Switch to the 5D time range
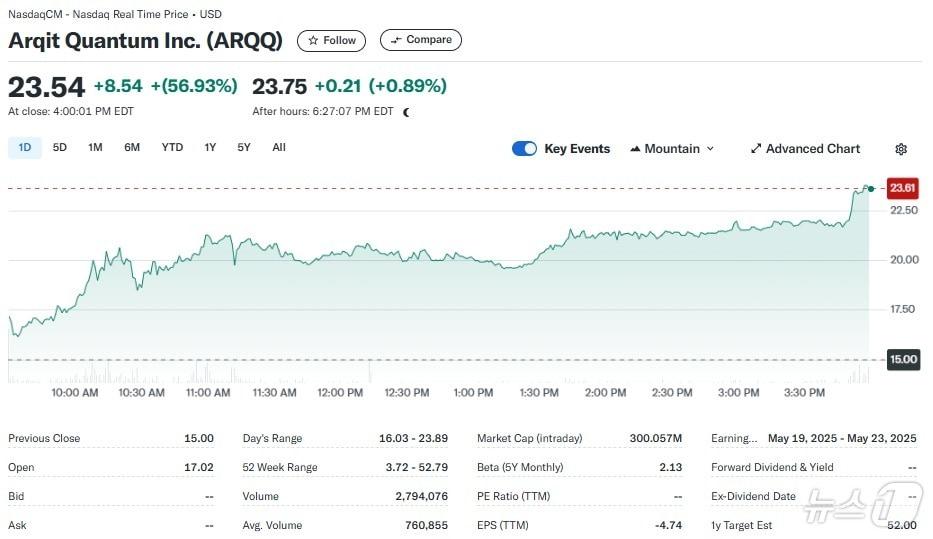The height and width of the screenshot is (539, 933). coord(60,148)
